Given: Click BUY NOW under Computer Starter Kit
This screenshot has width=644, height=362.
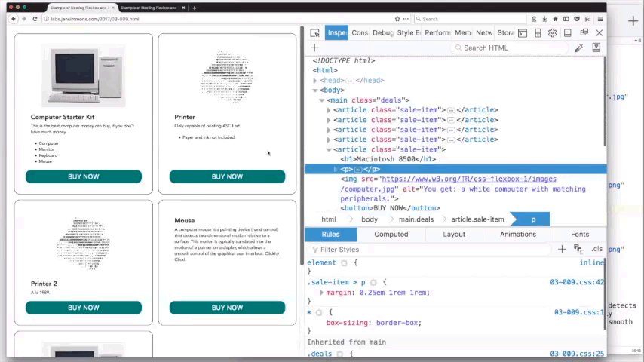Looking at the screenshot, I should click(84, 176).
